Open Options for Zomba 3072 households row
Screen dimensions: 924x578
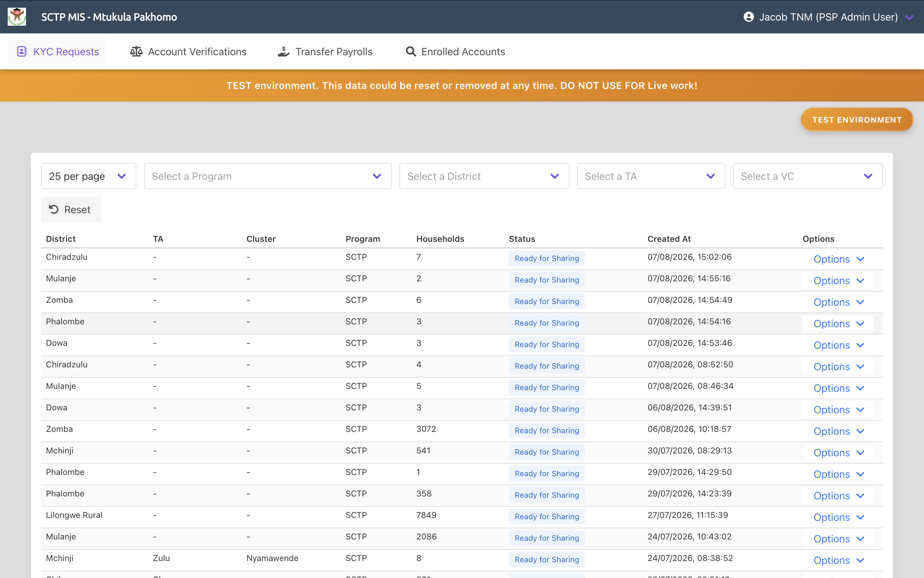[838, 431]
